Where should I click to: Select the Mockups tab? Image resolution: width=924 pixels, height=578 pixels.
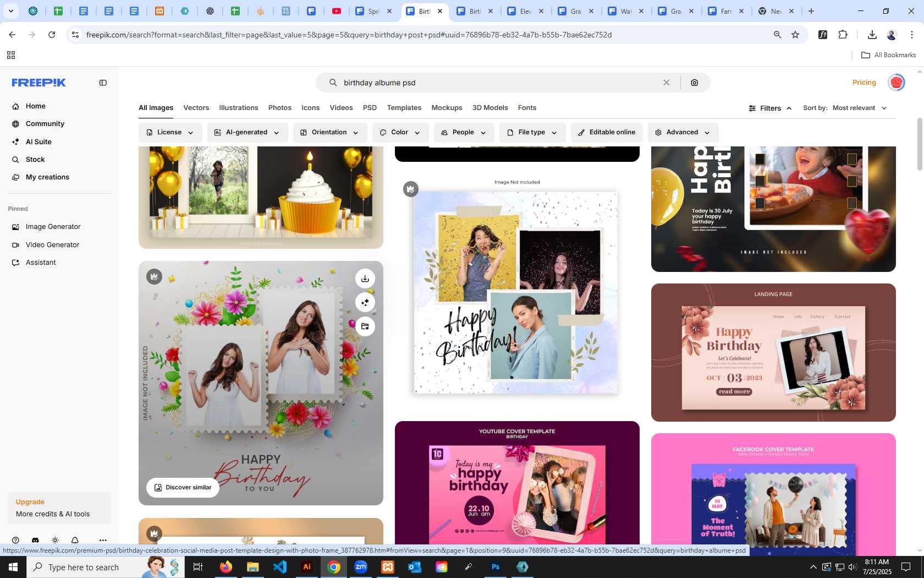click(447, 108)
